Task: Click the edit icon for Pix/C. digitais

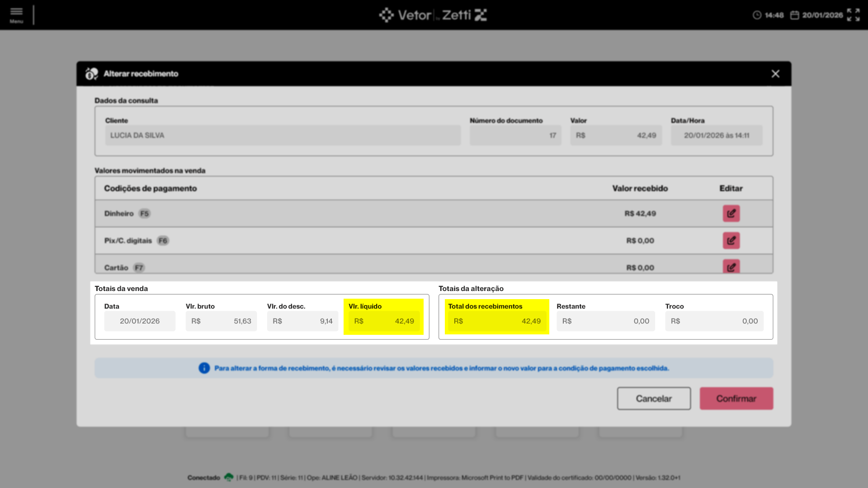Action: tap(731, 240)
